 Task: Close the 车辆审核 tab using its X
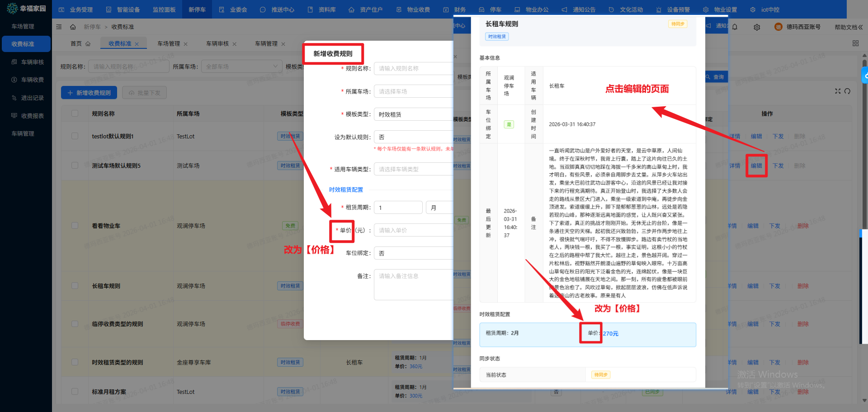pos(234,44)
